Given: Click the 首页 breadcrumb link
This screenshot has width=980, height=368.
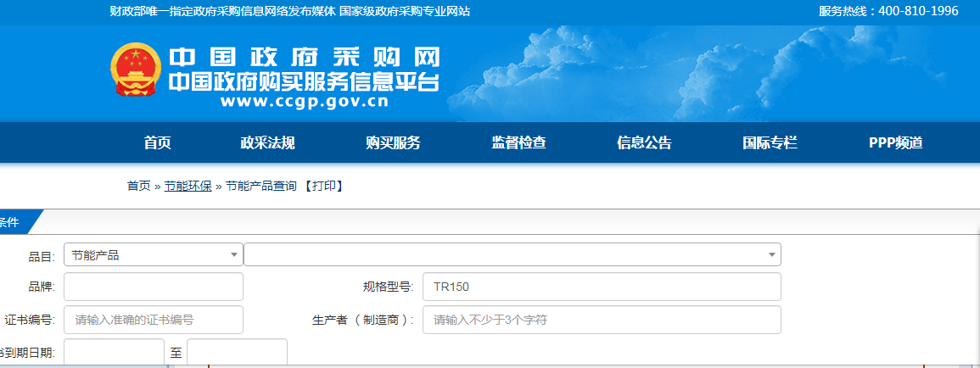Looking at the screenshot, I should (138, 186).
